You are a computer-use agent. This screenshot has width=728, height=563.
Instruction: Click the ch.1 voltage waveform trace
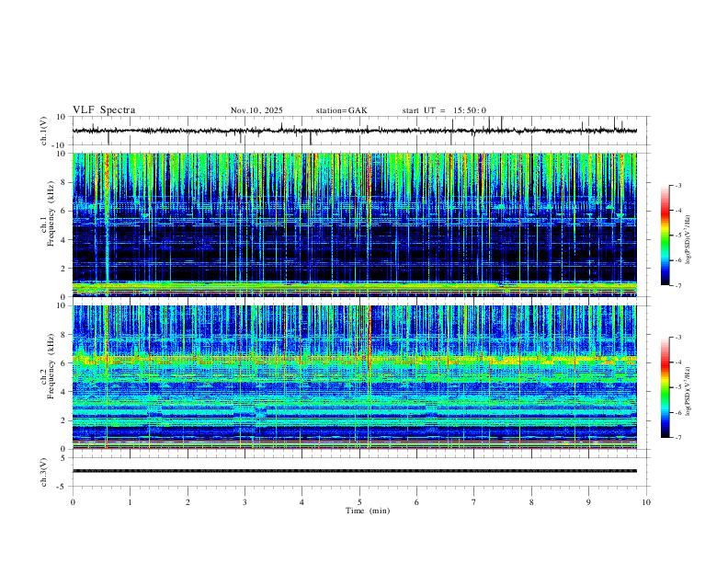coord(355,131)
